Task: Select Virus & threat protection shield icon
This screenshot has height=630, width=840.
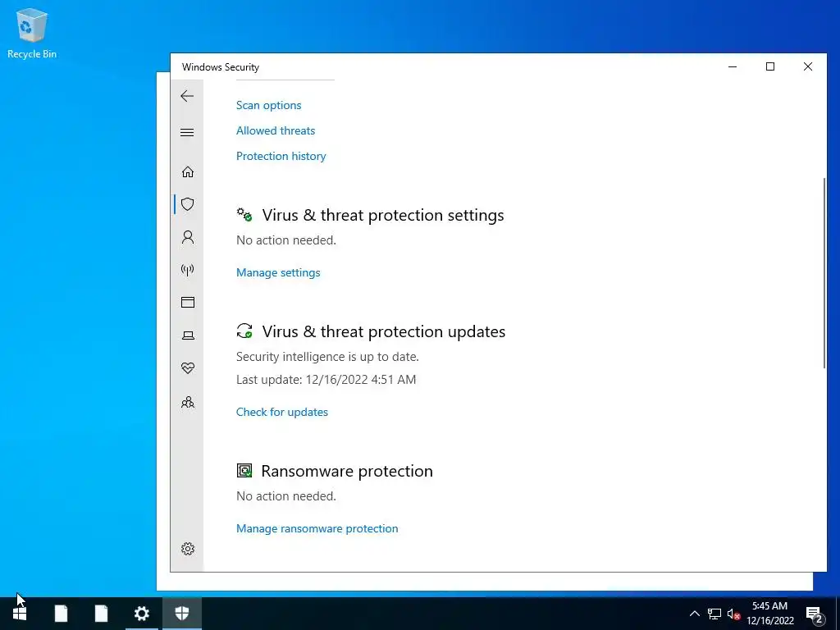Action: tap(188, 204)
